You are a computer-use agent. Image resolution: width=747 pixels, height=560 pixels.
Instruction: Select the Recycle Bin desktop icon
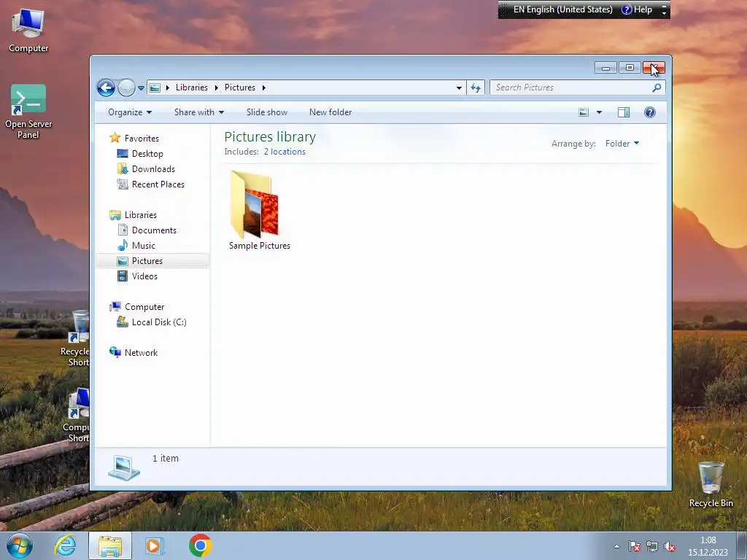(x=711, y=485)
